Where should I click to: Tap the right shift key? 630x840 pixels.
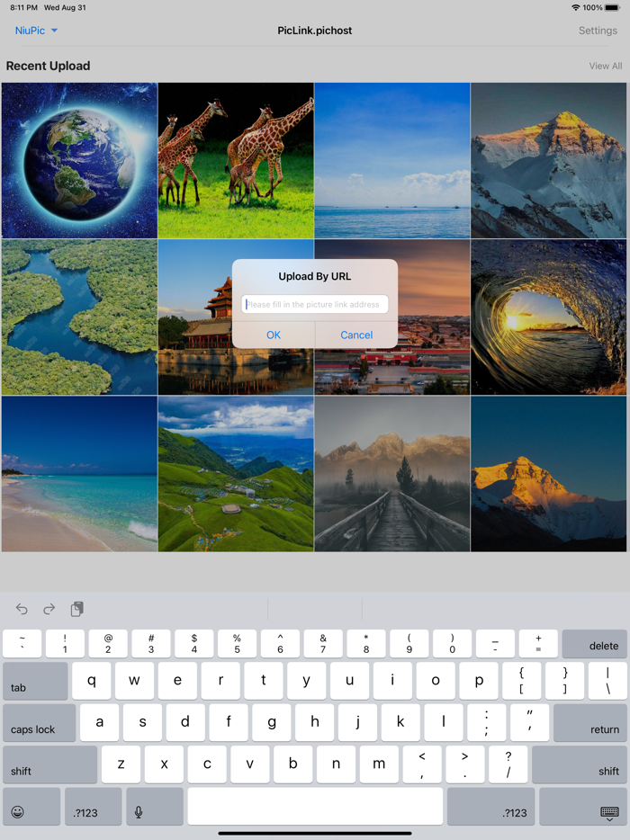tap(579, 764)
